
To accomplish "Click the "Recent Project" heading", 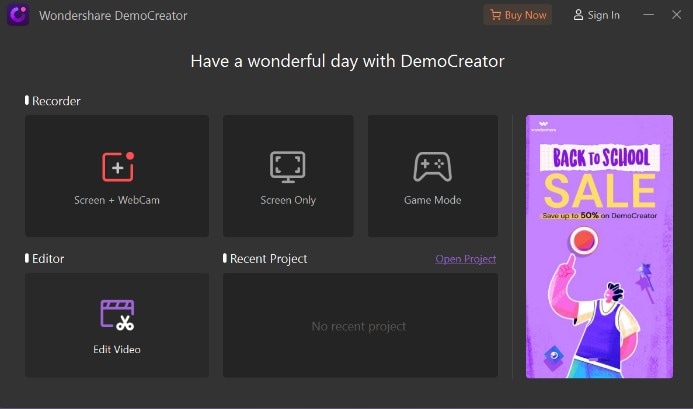I will pyautogui.click(x=268, y=259).
